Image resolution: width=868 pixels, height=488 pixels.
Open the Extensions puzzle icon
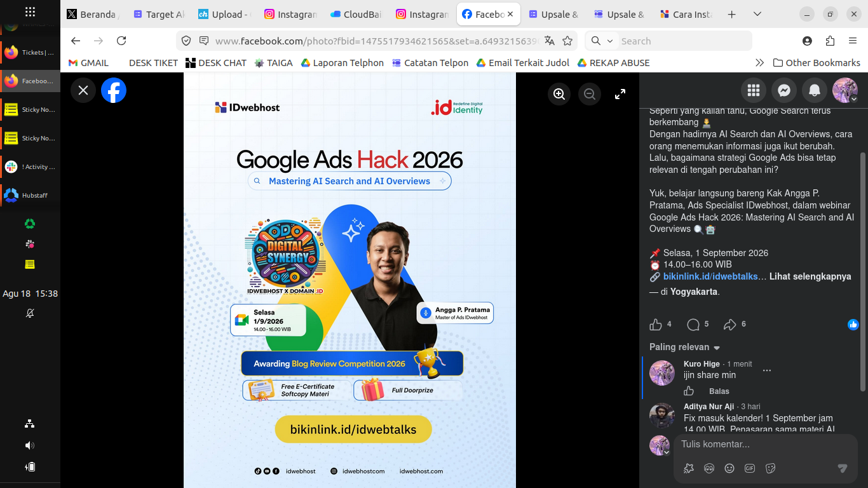coord(830,41)
